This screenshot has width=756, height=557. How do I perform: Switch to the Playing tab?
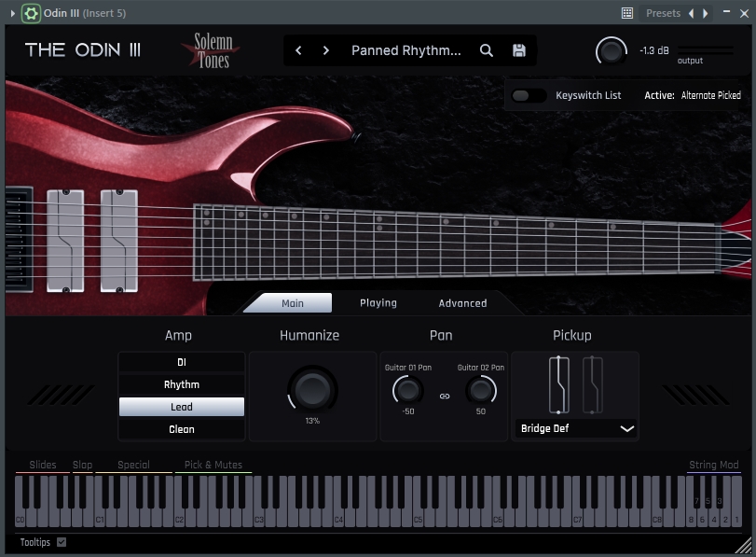click(378, 302)
